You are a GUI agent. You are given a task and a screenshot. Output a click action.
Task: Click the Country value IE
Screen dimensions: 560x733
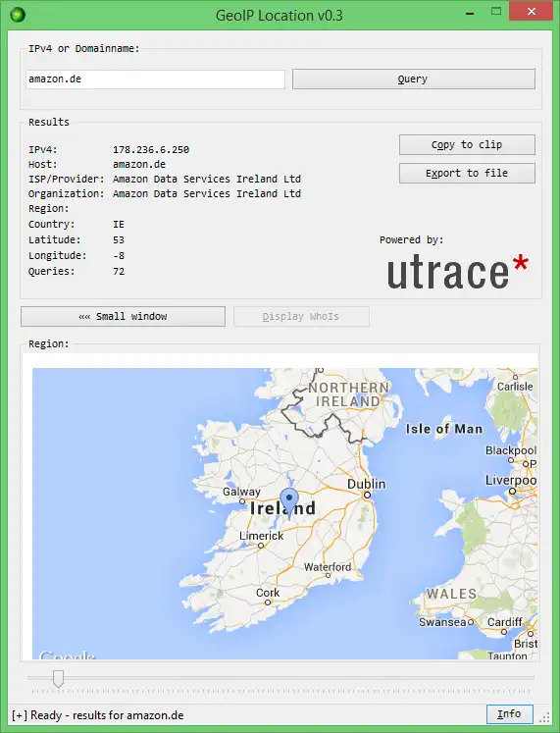(x=119, y=225)
